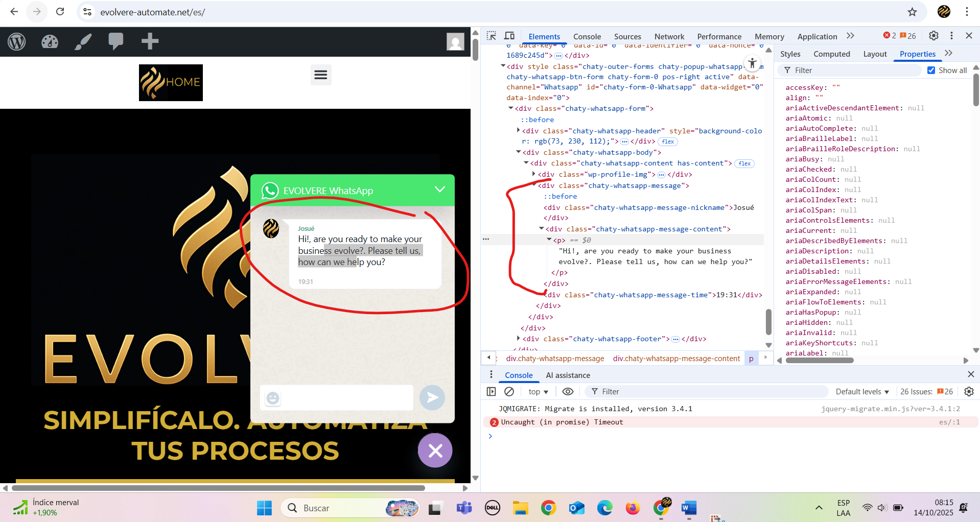The width and height of the screenshot is (980, 522).
Task: Clear the console with the clear icon
Action: coord(509,392)
